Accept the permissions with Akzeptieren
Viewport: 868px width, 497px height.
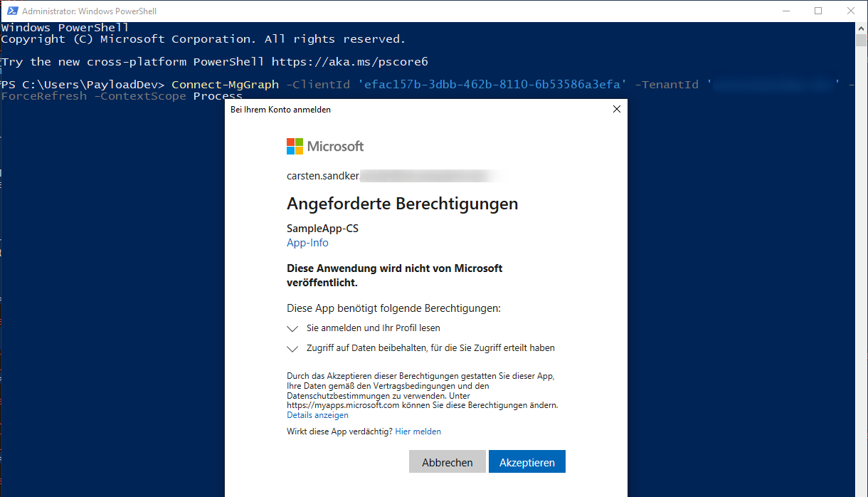click(x=526, y=461)
